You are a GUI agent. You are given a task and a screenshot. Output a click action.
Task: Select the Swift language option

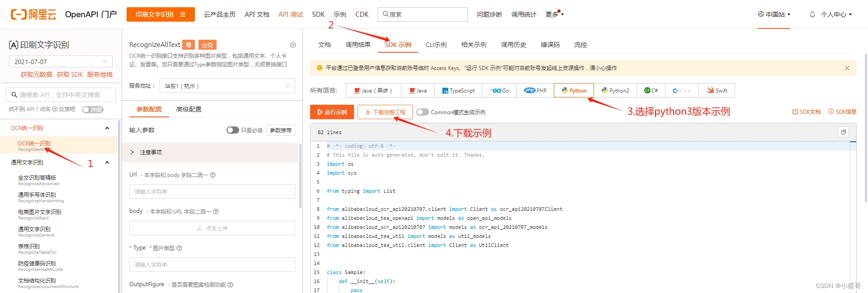(717, 90)
